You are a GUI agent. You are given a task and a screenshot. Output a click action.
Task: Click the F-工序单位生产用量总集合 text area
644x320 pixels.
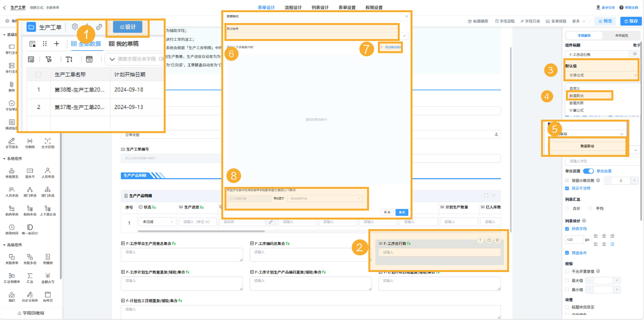tap(182, 255)
